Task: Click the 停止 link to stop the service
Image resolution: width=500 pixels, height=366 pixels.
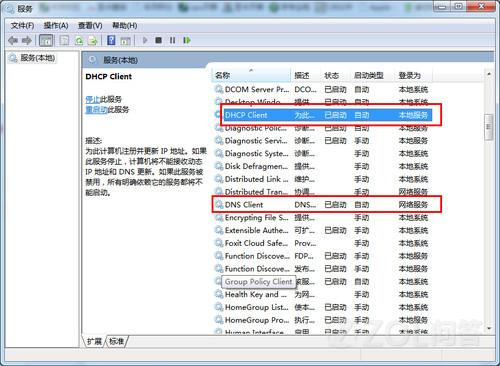Action: (x=93, y=99)
